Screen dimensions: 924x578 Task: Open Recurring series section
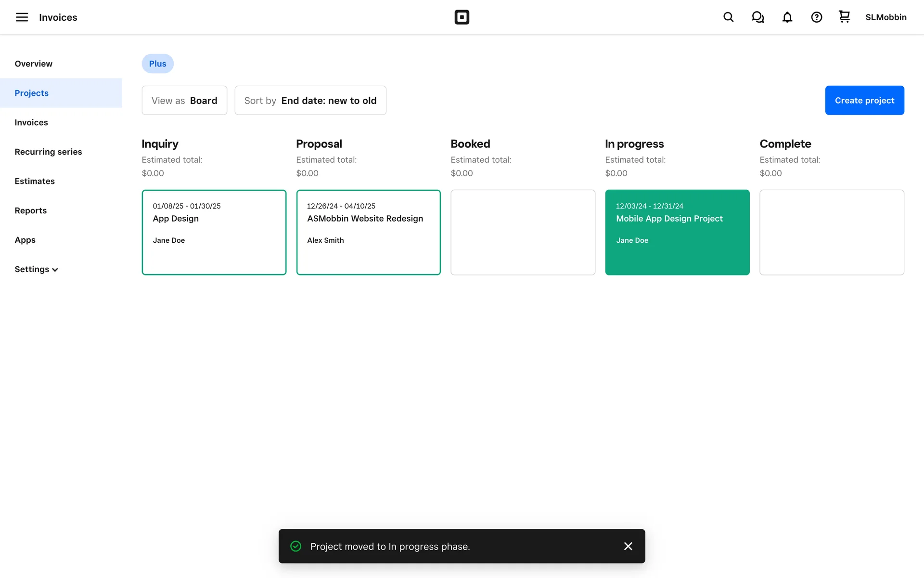(48, 152)
